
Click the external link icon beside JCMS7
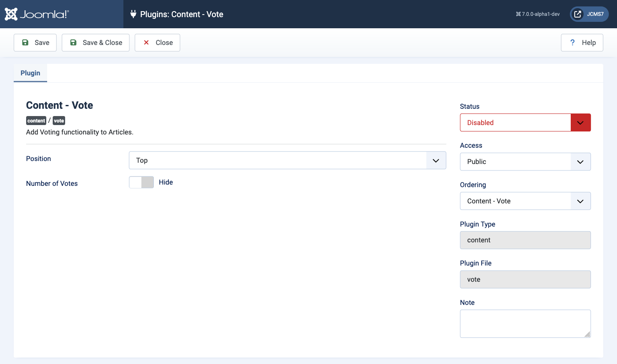pyautogui.click(x=578, y=14)
